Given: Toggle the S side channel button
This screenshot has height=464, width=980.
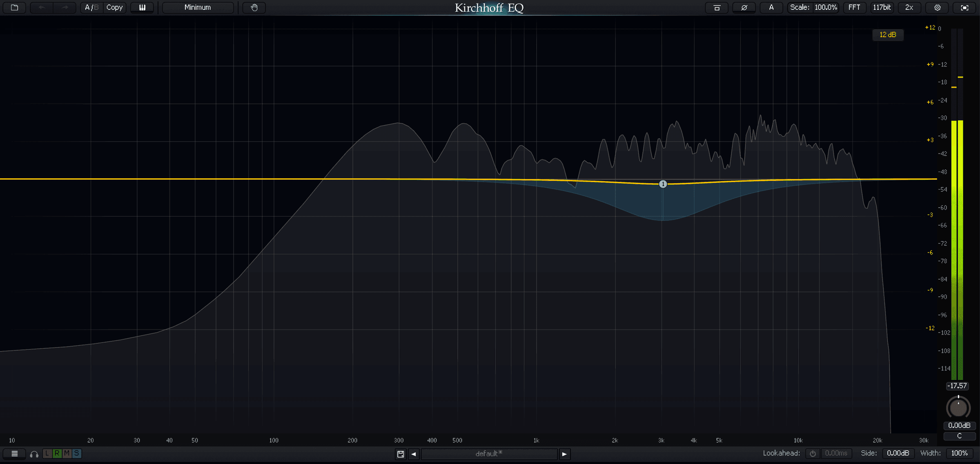Looking at the screenshot, I should point(76,453).
